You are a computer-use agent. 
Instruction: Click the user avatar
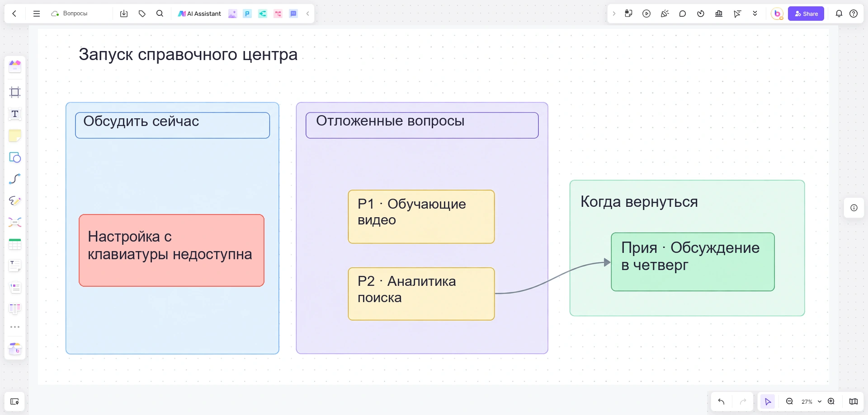(x=777, y=14)
